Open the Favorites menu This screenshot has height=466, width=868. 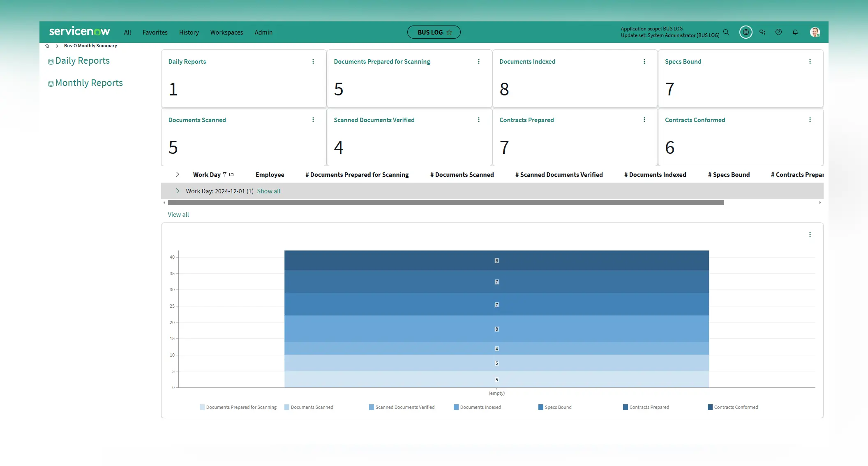point(155,32)
